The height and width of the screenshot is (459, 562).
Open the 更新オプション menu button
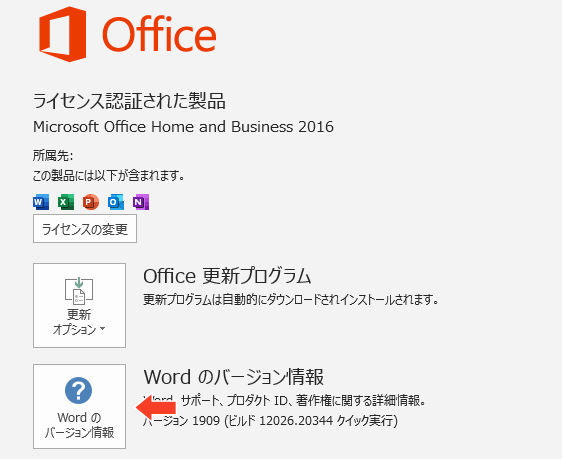[x=80, y=305]
